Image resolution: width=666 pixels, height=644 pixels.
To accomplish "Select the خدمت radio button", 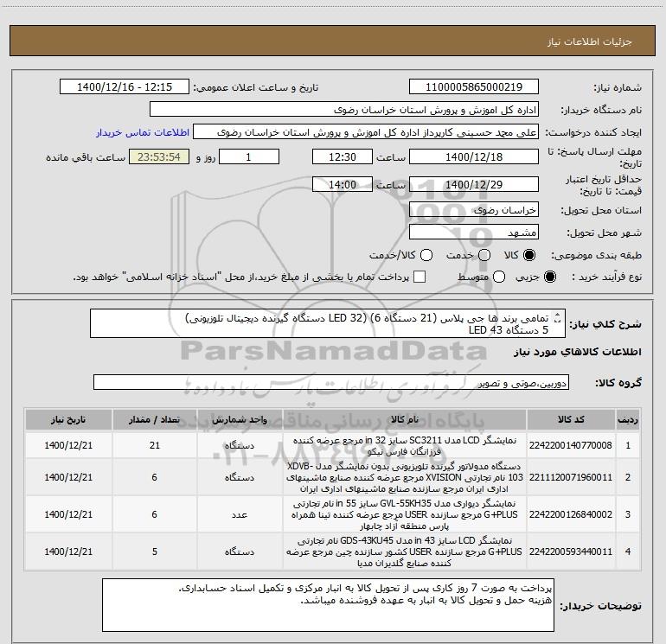I will click(484, 255).
